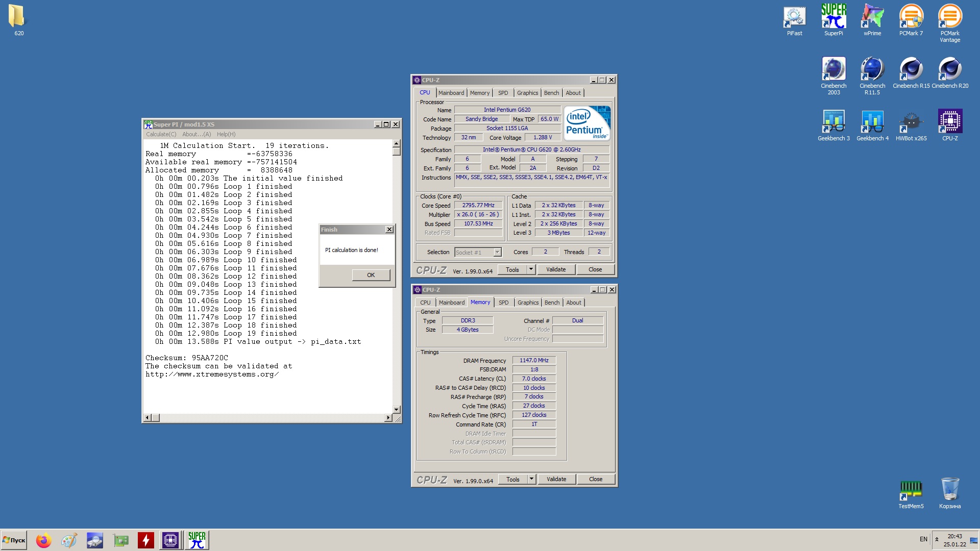
Task: Switch to Super PI taskbar button
Action: (197, 540)
